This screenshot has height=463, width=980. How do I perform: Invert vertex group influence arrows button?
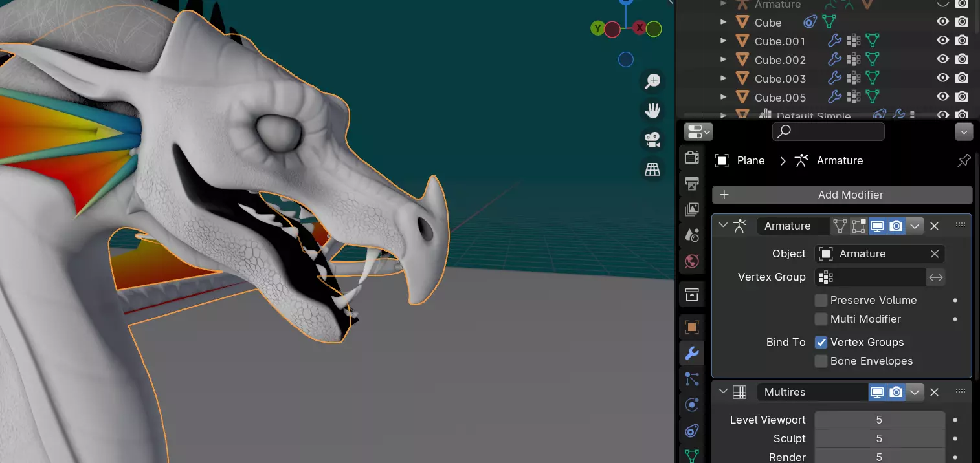936,277
